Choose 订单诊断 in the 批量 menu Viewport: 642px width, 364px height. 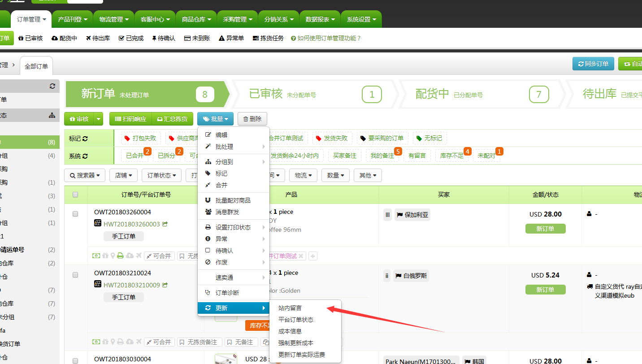pos(234,293)
